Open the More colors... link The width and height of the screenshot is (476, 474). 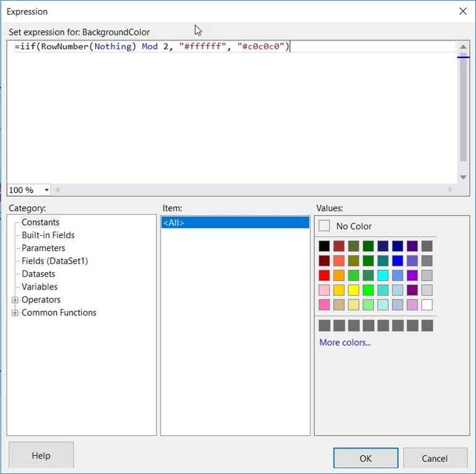tap(345, 343)
